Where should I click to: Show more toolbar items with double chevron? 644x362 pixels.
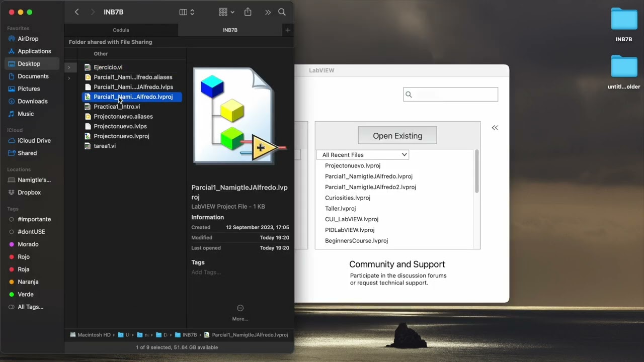pyautogui.click(x=268, y=12)
